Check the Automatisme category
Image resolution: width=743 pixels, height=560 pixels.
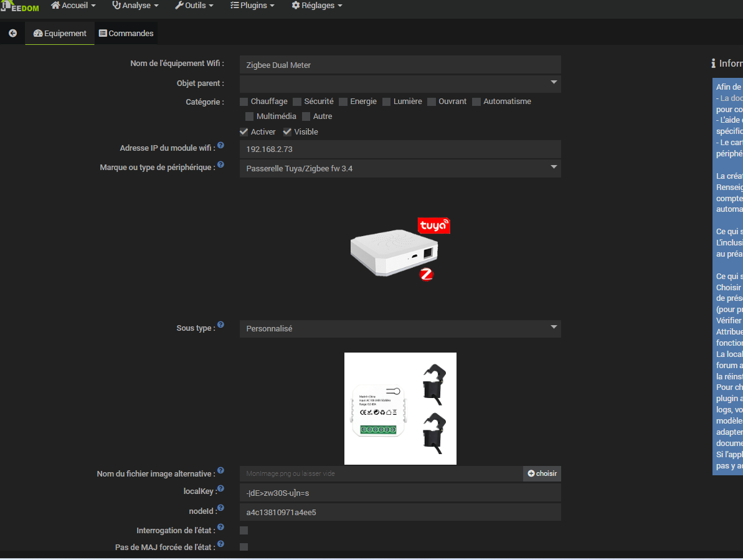[x=476, y=102]
